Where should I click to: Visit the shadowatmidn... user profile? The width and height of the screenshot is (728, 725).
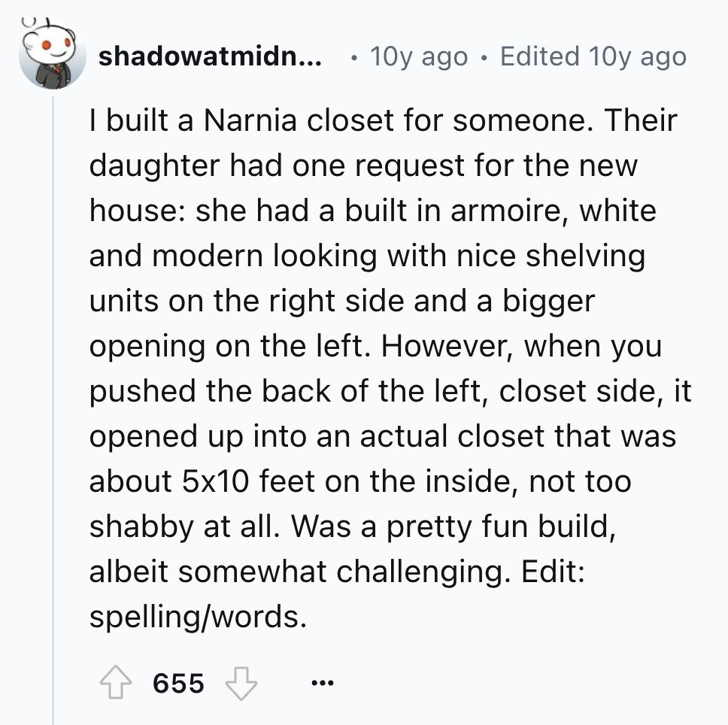coord(210,56)
